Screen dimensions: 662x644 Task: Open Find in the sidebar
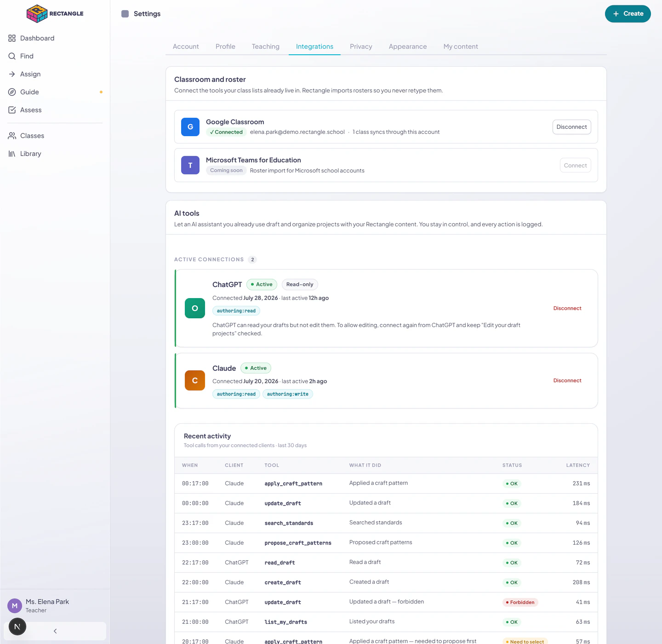pyautogui.click(x=55, y=56)
